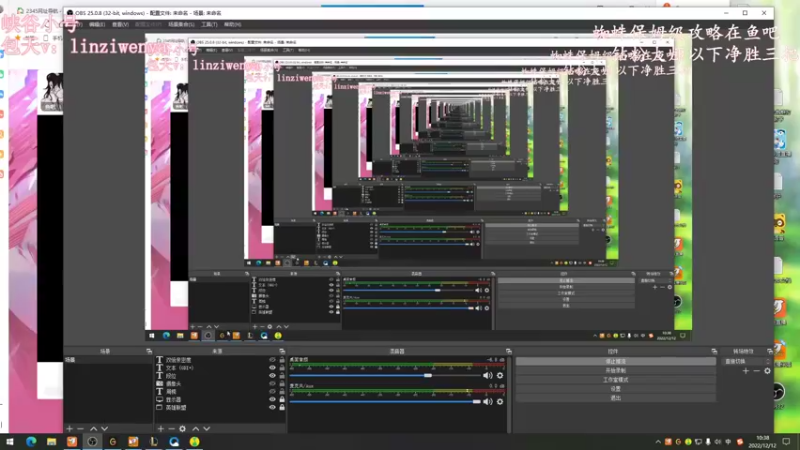Expand hidden tray icons with the Windows taskbar chevron
The height and width of the screenshot is (450, 800).
[658, 442]
